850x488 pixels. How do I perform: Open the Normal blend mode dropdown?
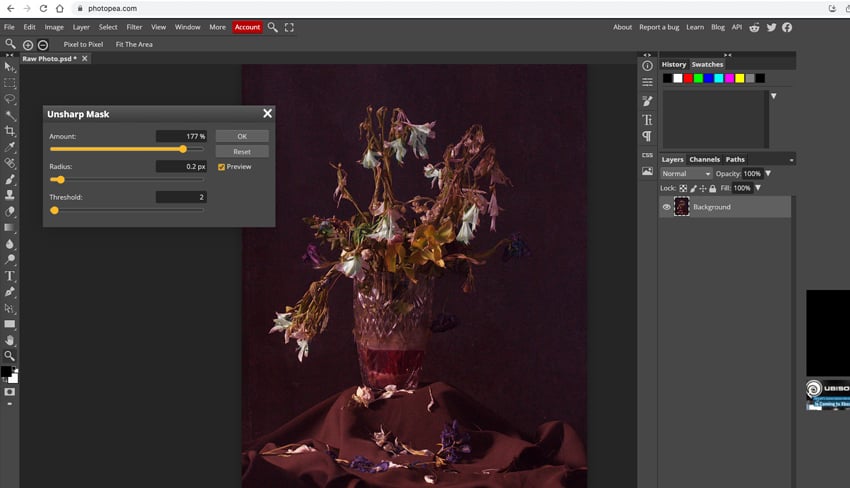(x=685, y=174)
